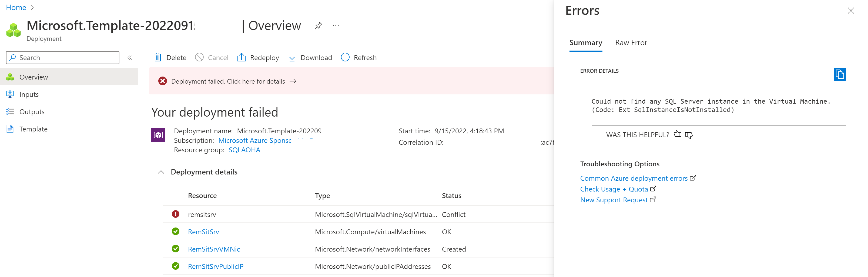Screen dimensions: 868x277
Task: Click the green check icon for RemSitSrv
Action: [176, 232]
